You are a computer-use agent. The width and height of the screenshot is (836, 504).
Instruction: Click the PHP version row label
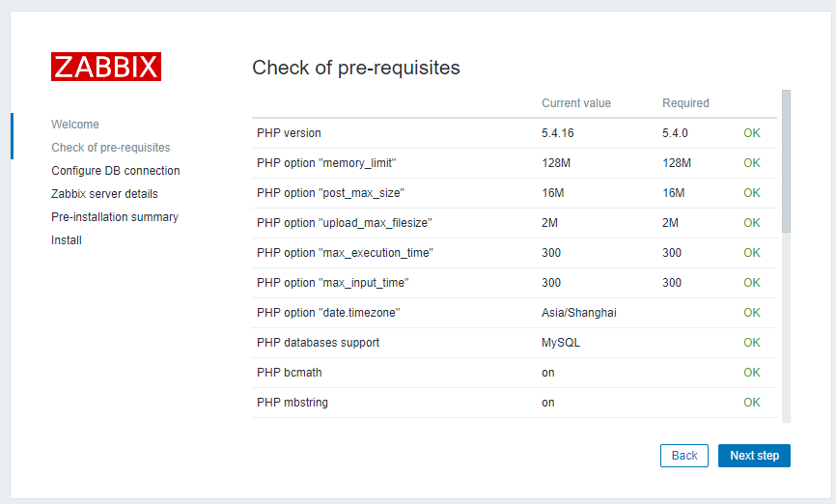point(289,133)
